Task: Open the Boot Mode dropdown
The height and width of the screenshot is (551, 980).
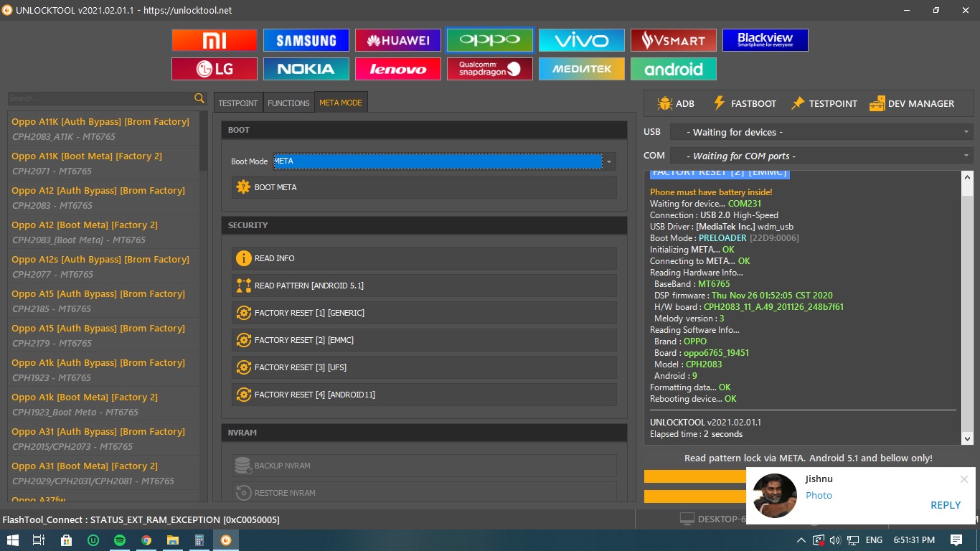Action: point(609,161)
